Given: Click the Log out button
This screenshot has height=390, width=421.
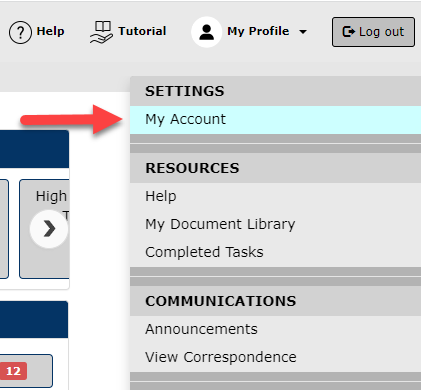Looking at the screenshot, I should tap(373, 32).
